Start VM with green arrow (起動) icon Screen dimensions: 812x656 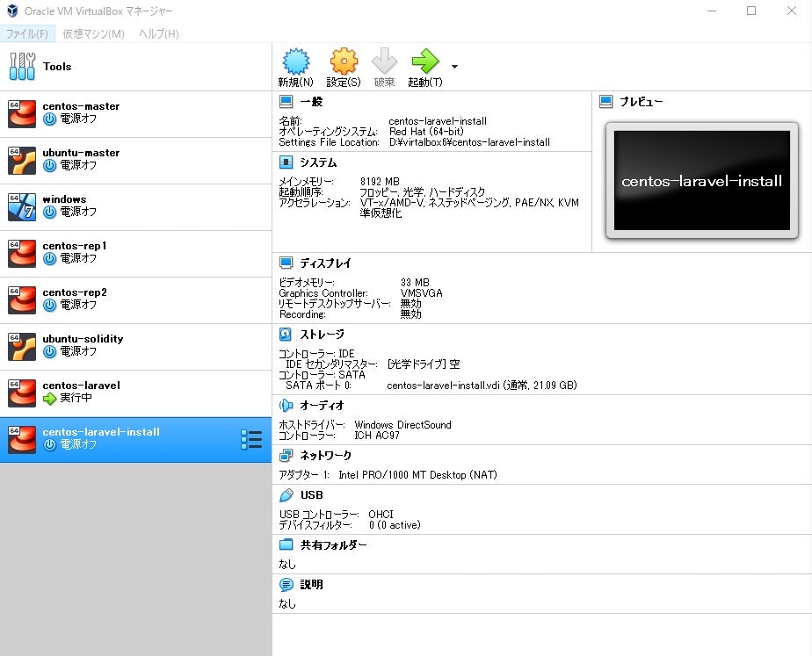pos(425,61)
